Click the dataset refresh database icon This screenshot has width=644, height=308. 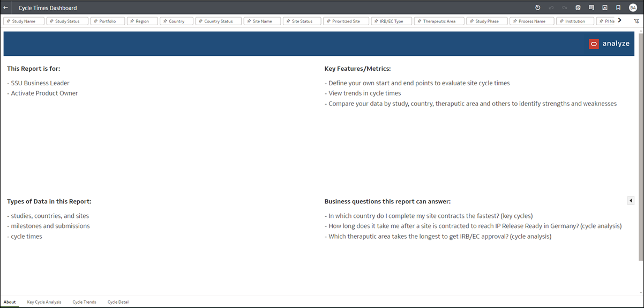pyautogui.click(x=578, y=8)
